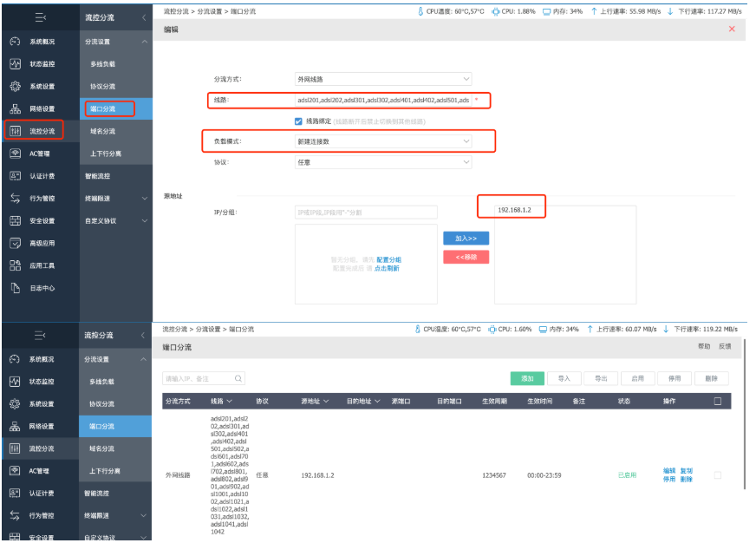Screen dimensions: 756x543
Task: Click 配置分组 link in empty group box
Action: coord(388,260)
